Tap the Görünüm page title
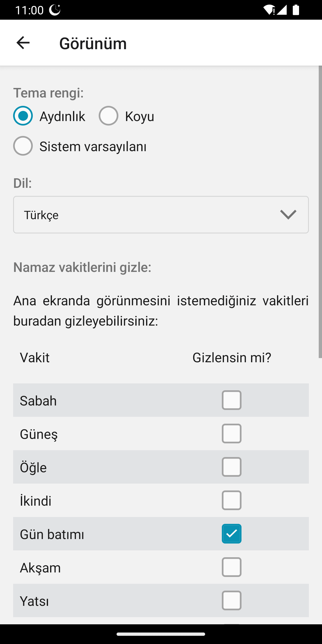 tap(93, 43)
